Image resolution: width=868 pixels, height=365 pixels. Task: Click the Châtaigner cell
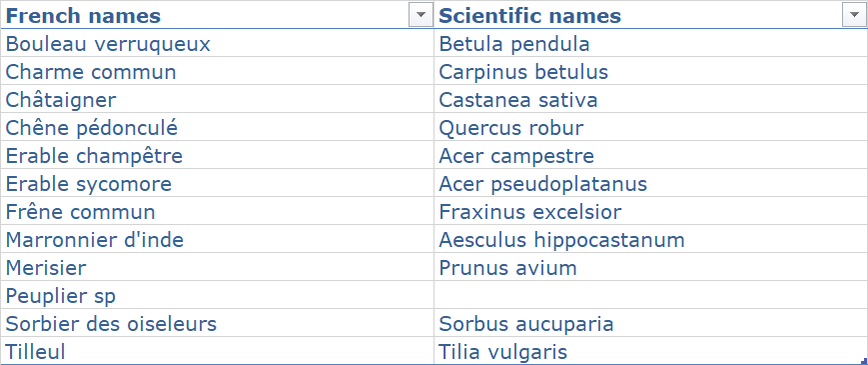(x=217, y=100)
